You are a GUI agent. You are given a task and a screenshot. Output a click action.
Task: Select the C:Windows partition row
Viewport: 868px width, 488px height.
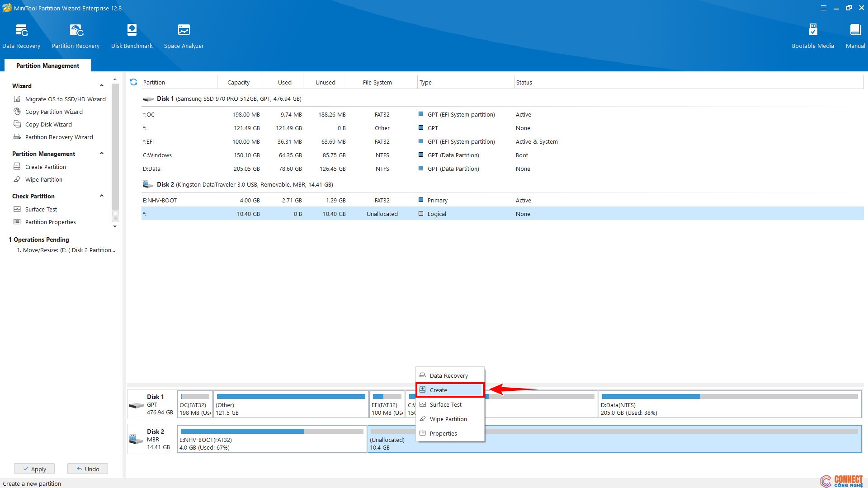(502, 155)
